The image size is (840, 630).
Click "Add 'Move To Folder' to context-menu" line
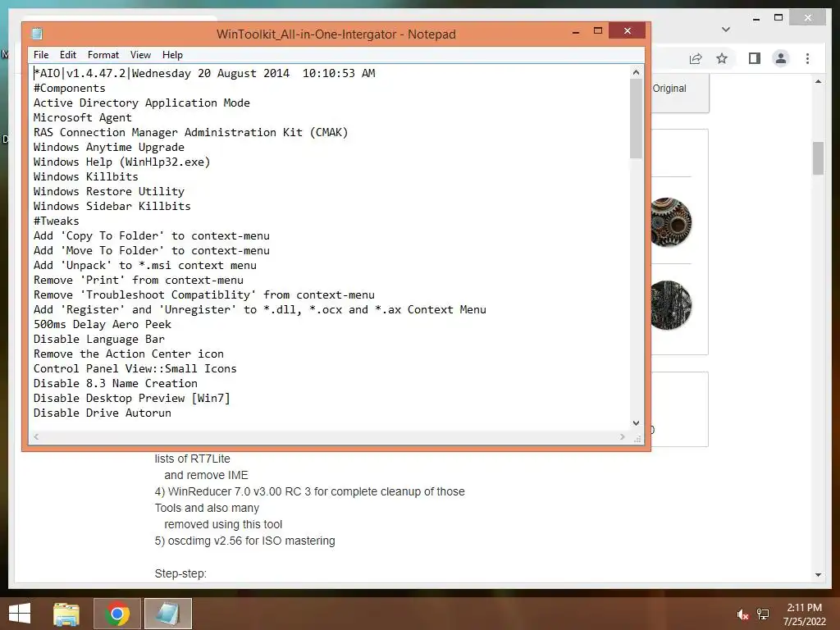(152, 251)
